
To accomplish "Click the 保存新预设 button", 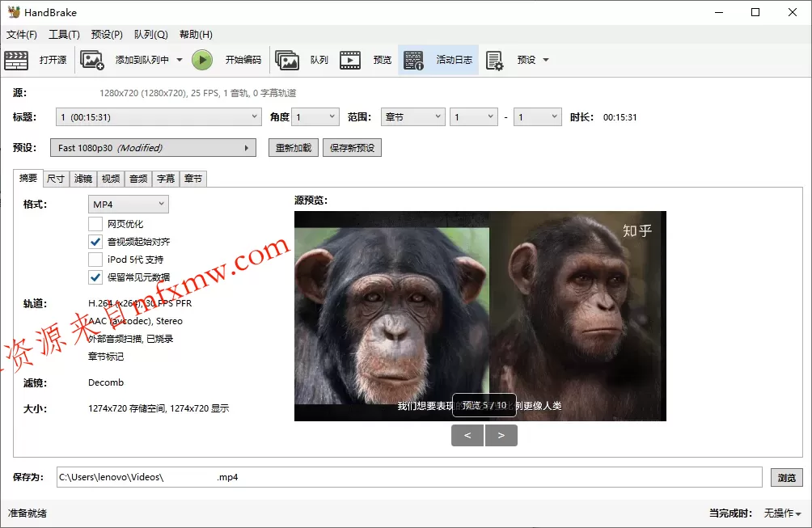I will pos(352,148).
